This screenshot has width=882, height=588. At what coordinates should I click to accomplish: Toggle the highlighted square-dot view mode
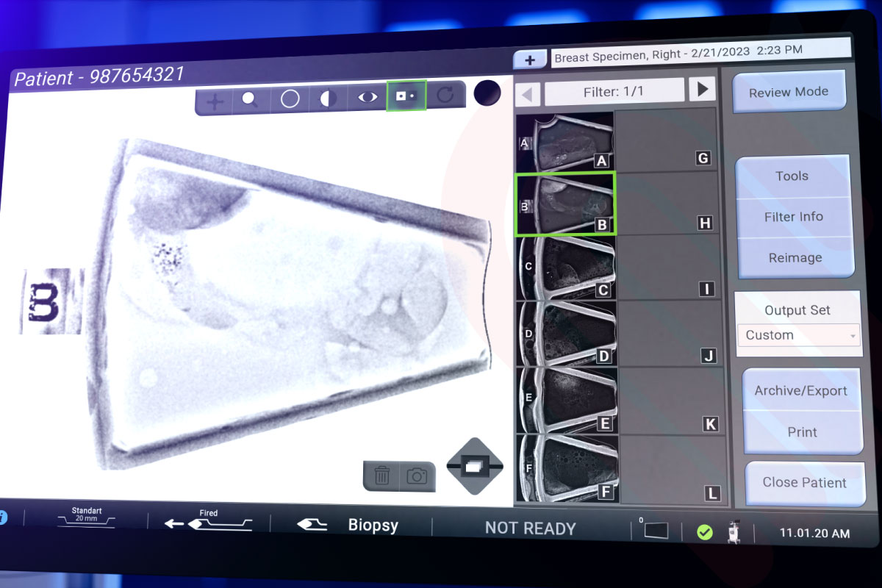tap(406, 96)
